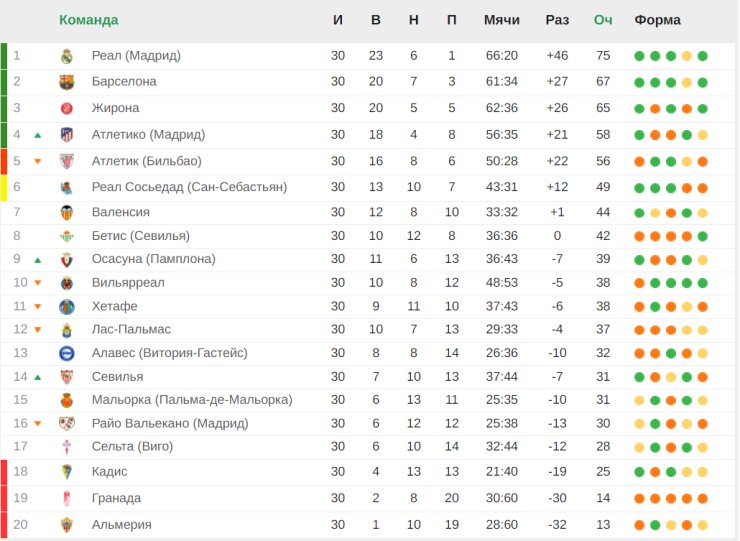Click Osasuna's green up-arrow position indicator
The height and width of the screenshot is (541, 740).
(38, 260)
